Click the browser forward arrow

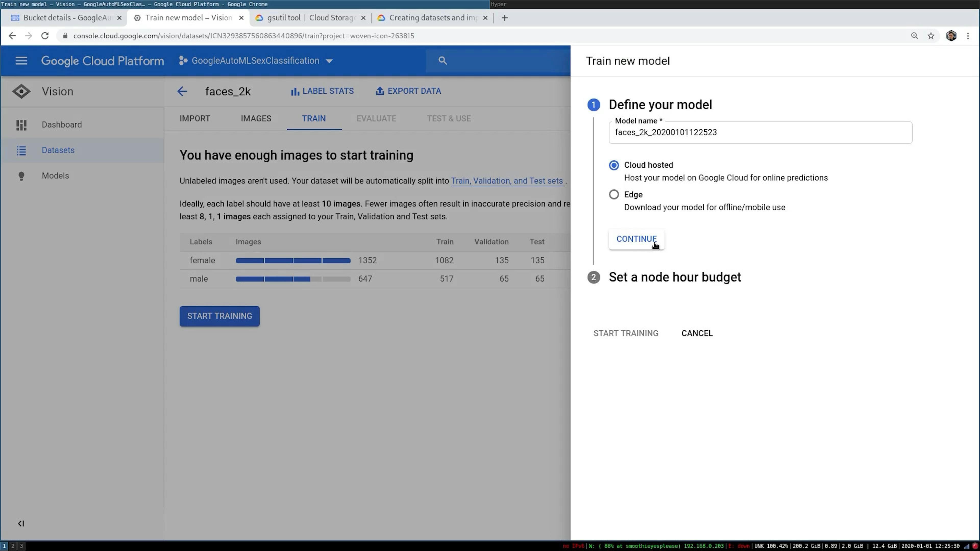coord(29,36)
